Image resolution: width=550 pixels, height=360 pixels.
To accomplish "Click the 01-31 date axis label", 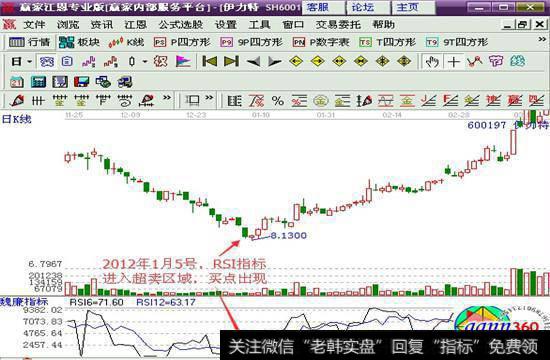I will pos(326,115).
